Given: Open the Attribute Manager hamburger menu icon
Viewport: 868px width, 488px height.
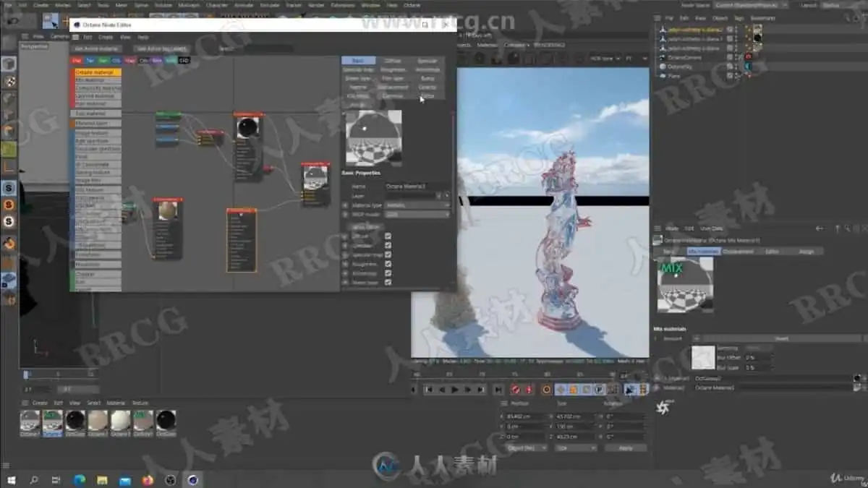Looking at the screenshot, I should [x=658, y=228].
